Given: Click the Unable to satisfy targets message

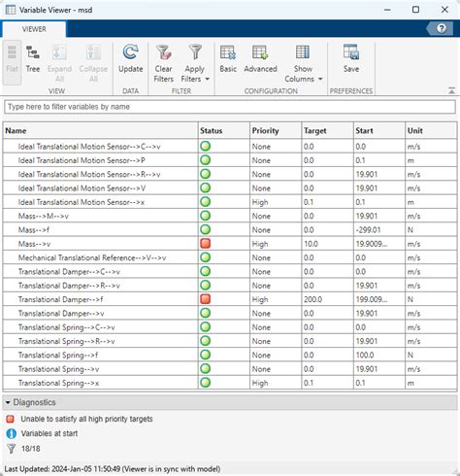Looking at the screenshot, I should (86, 419).
